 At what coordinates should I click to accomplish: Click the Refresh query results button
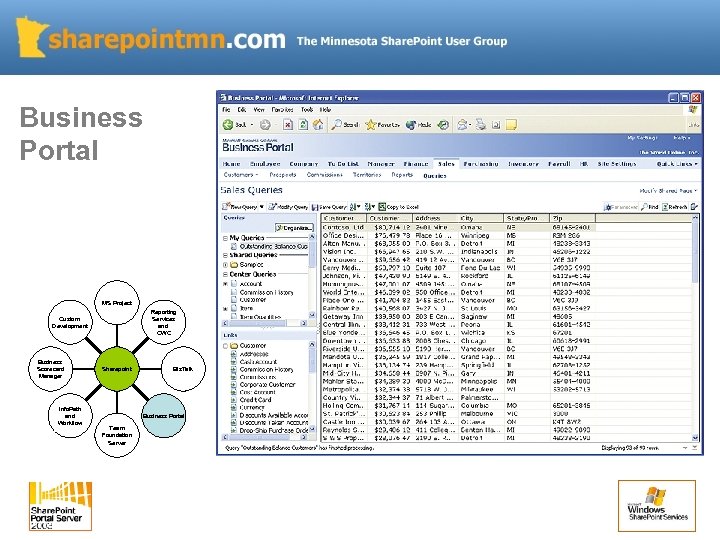[674, 207]
